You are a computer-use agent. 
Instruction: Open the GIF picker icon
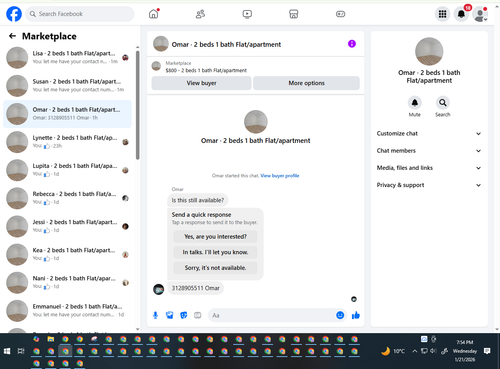tap(198, 315)
